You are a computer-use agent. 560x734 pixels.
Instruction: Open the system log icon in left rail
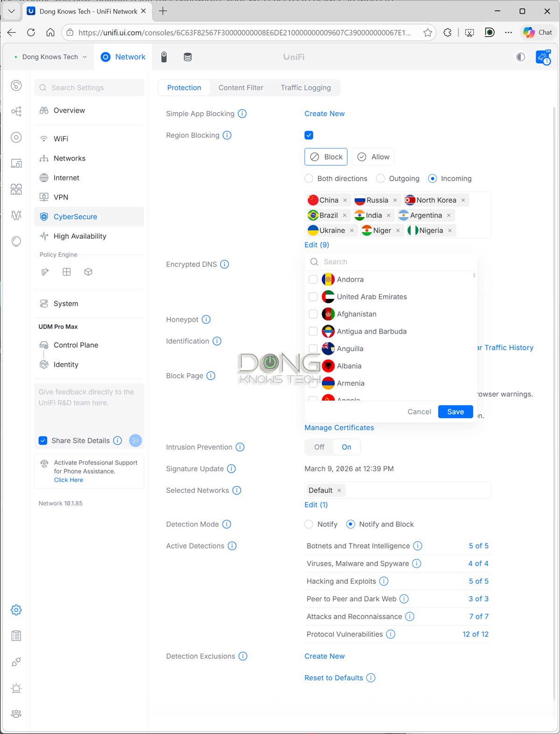16,635
